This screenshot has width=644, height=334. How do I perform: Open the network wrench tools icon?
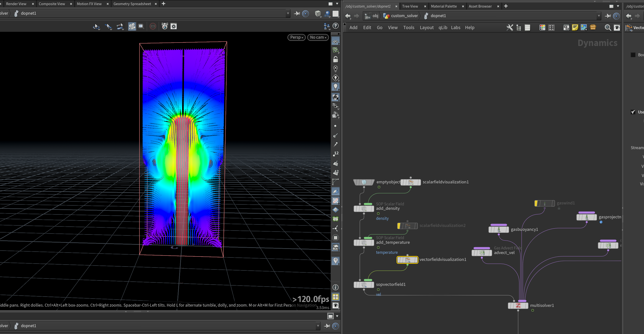510,28
